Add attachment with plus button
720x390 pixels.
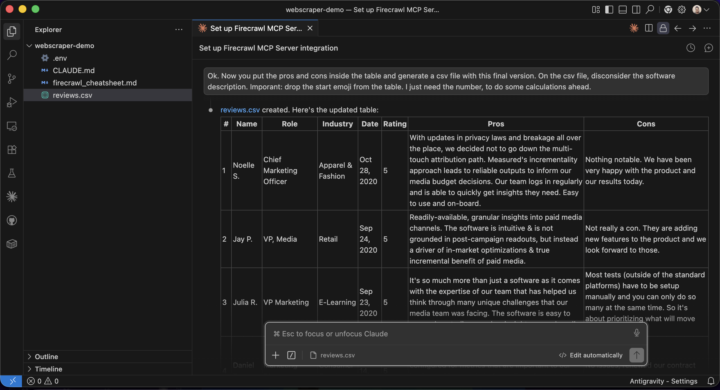point(276,355)
